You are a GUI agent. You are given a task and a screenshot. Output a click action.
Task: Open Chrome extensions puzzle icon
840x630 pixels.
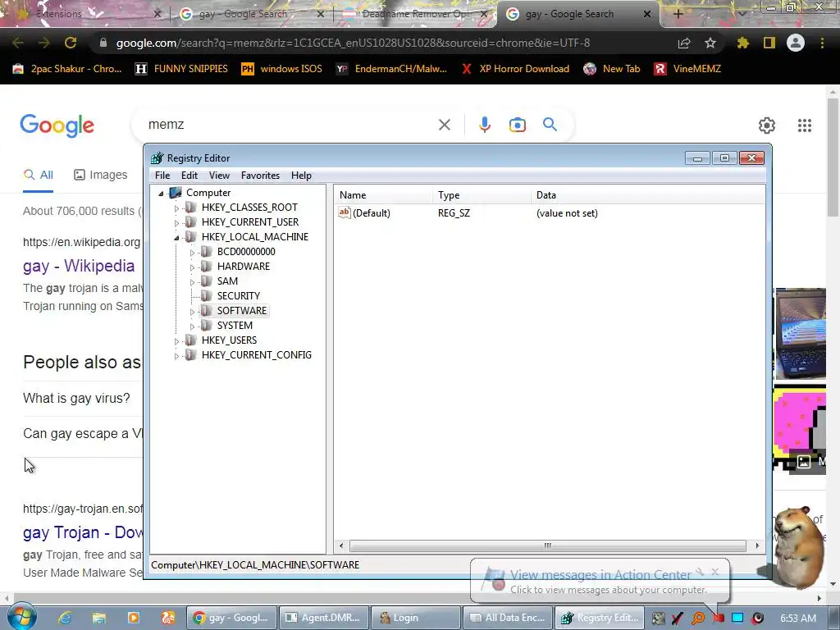(x=742, y=43)
